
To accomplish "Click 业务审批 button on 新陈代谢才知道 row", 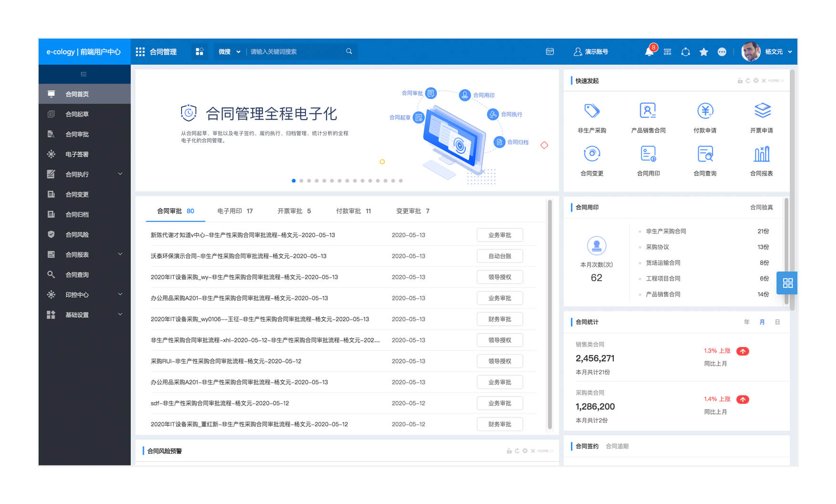I will pyautogui.click(x=500, y=235).
